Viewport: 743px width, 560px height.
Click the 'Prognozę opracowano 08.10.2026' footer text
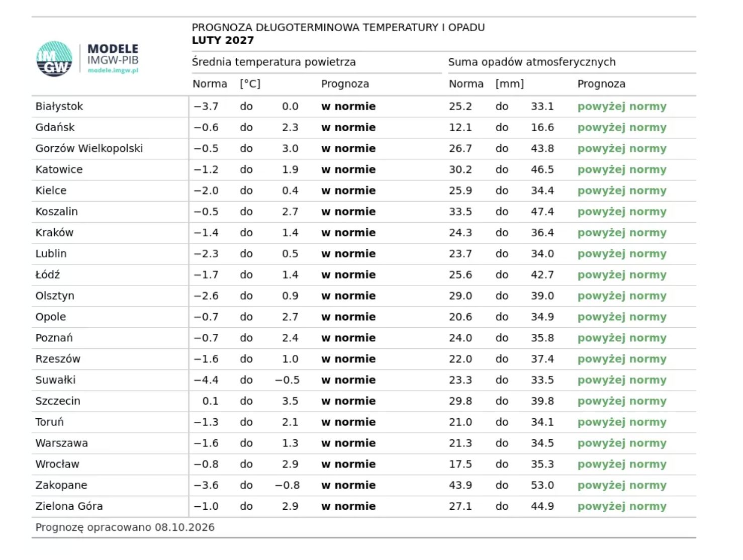coord(125,527)
